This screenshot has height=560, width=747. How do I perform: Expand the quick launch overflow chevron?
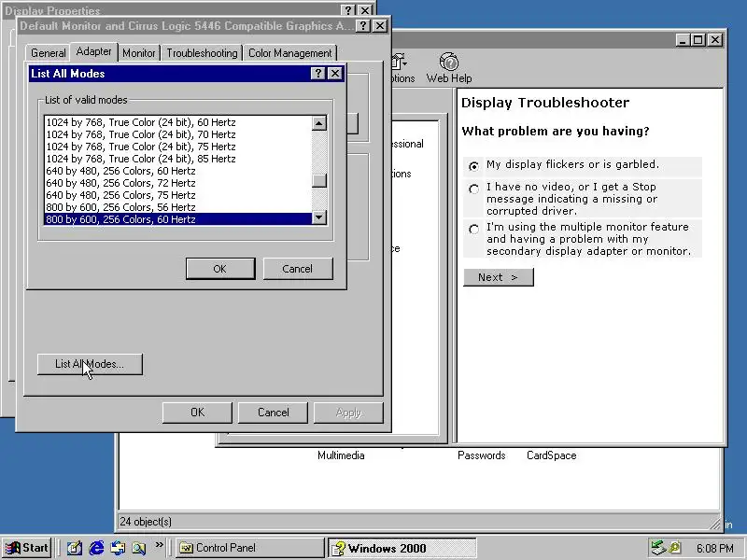159,545
